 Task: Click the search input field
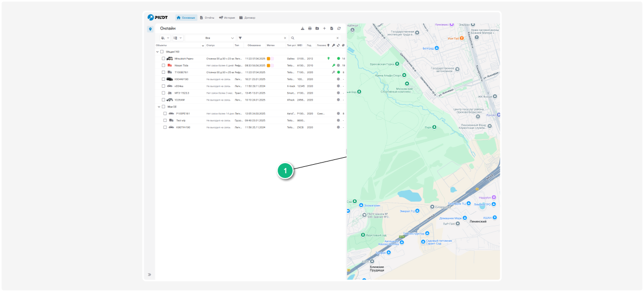pos(315,38)
